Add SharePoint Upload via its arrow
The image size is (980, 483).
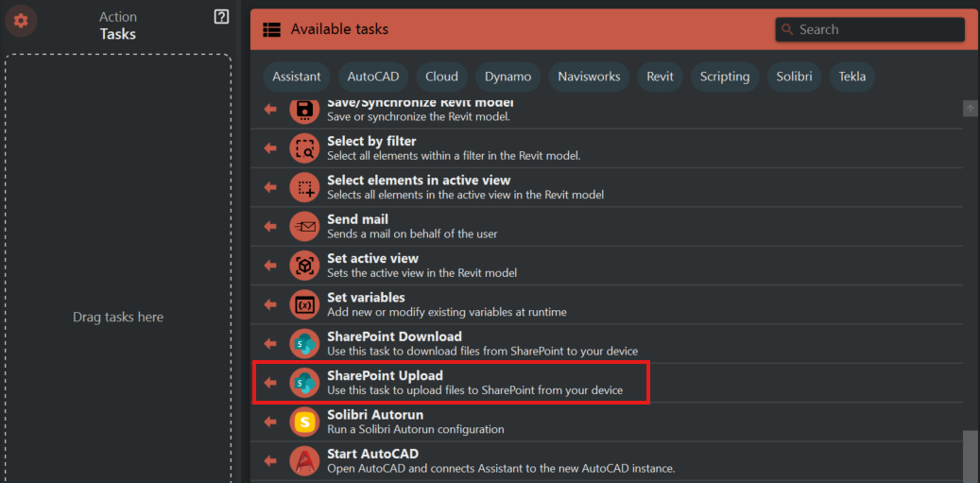pyautogui.click(x=270, y=383)
